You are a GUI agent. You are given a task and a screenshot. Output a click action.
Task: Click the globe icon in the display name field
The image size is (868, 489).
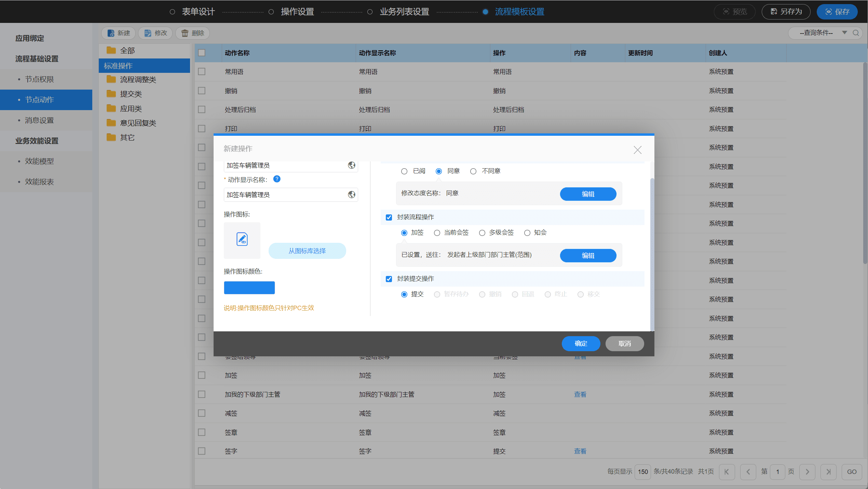click(351, 195)
